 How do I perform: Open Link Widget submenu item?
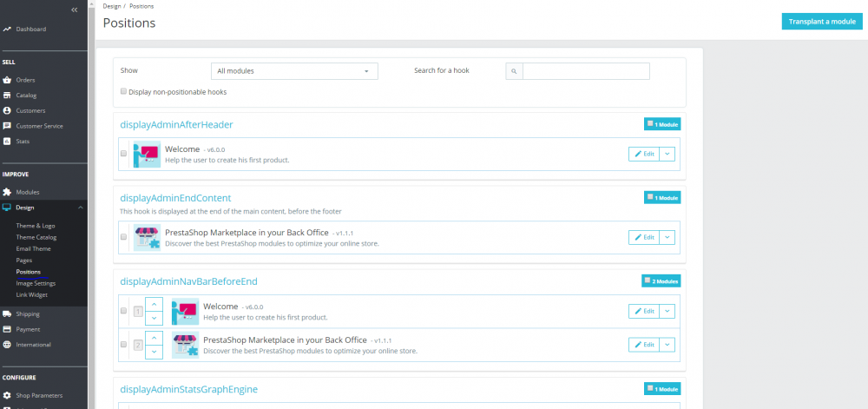coord(32,295)
